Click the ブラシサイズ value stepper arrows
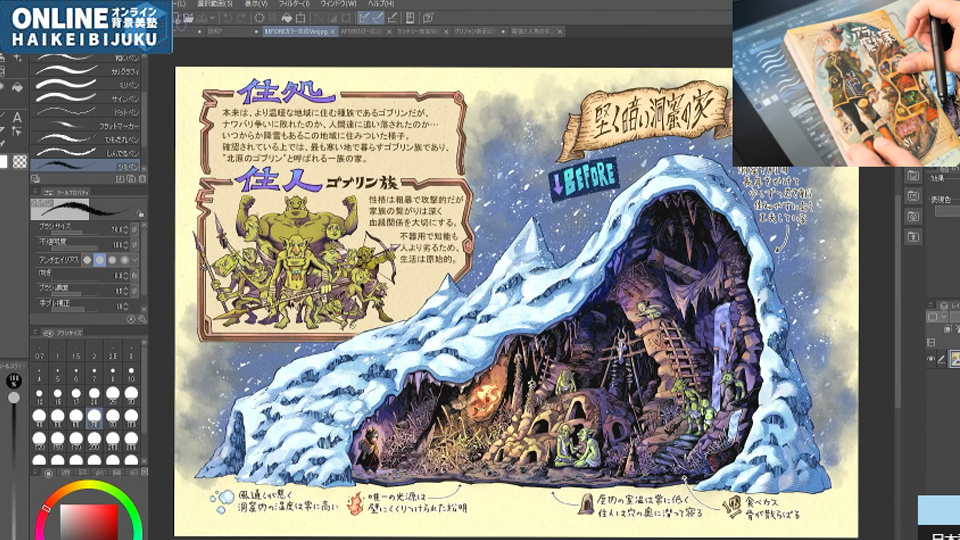This screenshot has width=960, height=540. tap(126, 230)
